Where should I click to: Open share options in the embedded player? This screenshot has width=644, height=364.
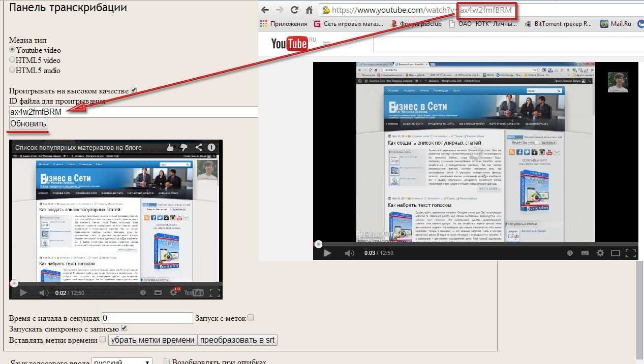[198, 147]
